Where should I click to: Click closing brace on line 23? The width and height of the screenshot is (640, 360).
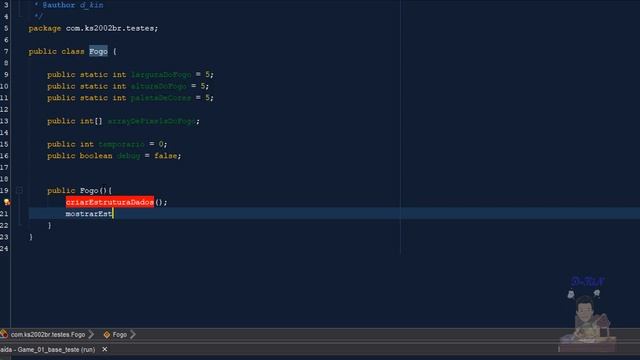click(x=31, y=237)
